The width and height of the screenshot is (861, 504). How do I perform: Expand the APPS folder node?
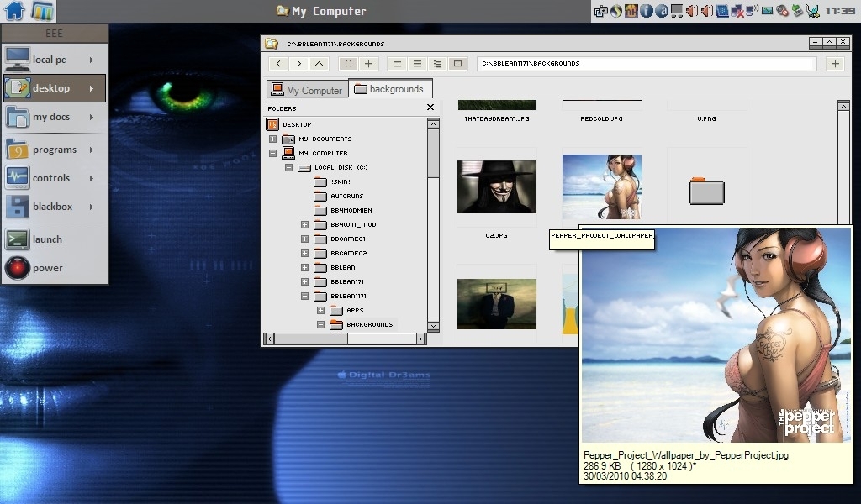(320, 310)
